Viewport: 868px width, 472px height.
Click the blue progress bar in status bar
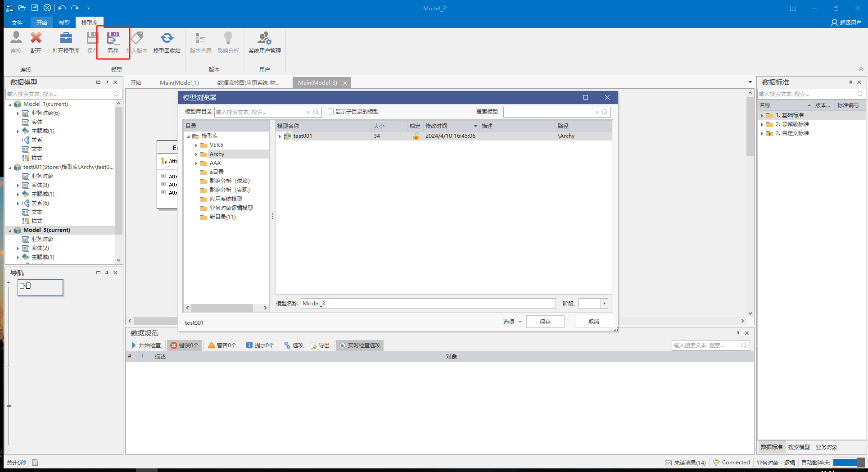[845, 463]
